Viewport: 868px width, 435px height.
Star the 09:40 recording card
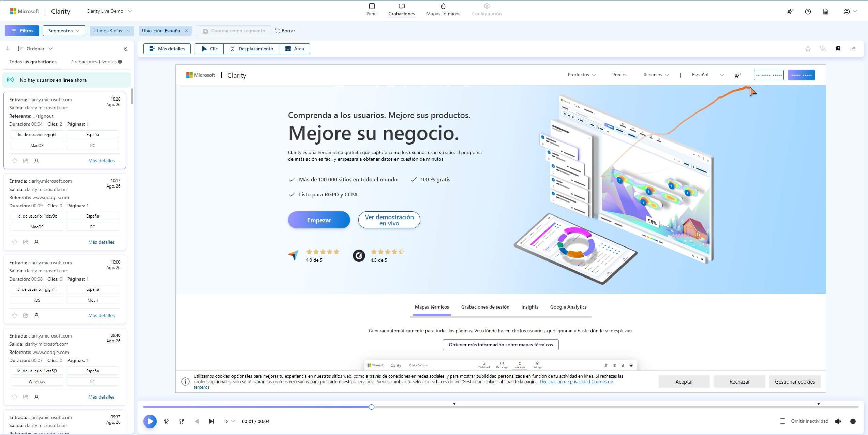click(15, 397)
